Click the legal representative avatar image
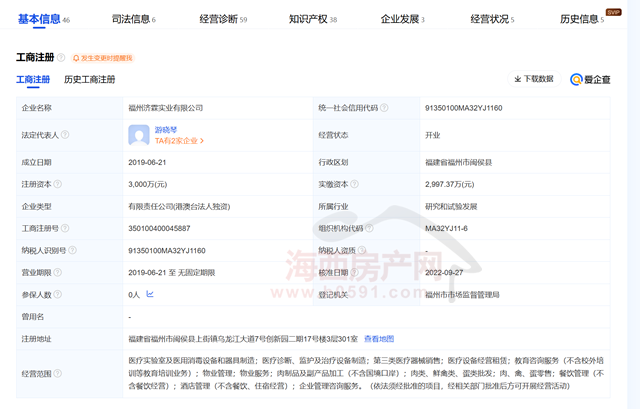640x409 pixels. [139, 134]
